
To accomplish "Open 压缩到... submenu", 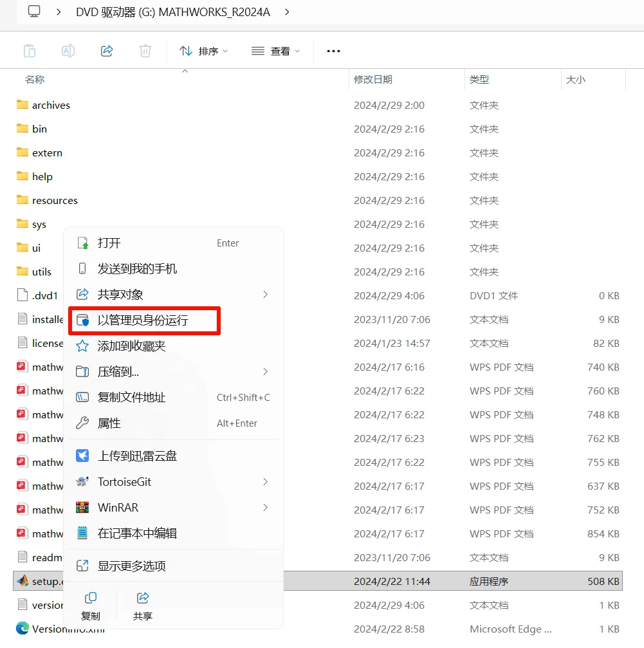I will pyautogui.click(x=174, y=371).
